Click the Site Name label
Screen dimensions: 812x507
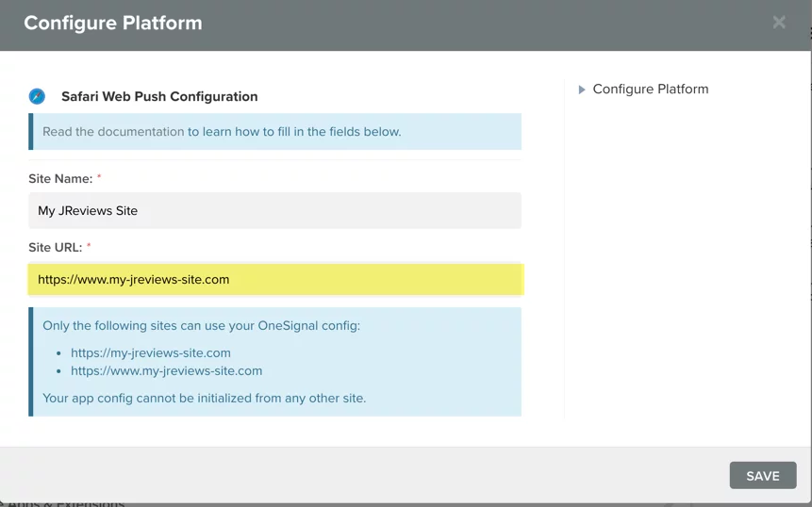60,178
